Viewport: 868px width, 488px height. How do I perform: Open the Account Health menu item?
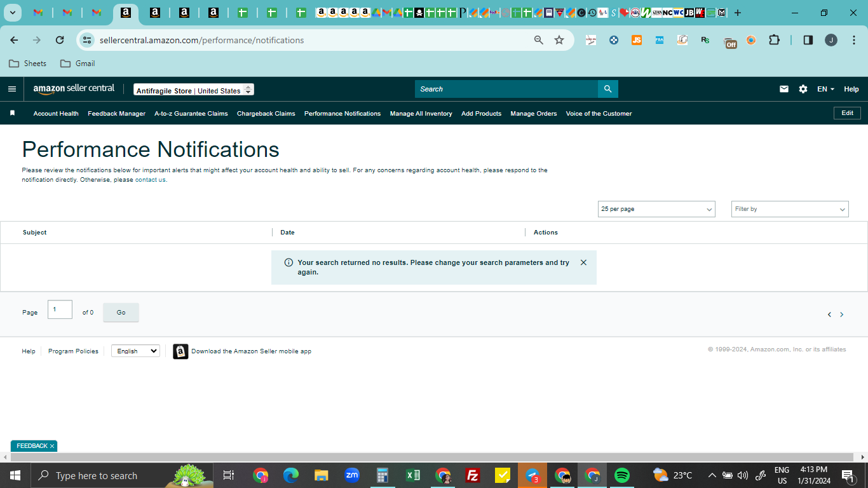point(56,114)
